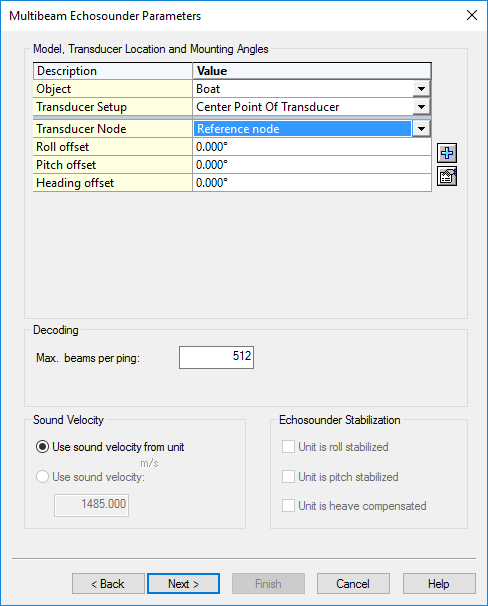The image size is (488, 606).
Task: Click the Max. beams per ping field
Action: tap(216, 357)
